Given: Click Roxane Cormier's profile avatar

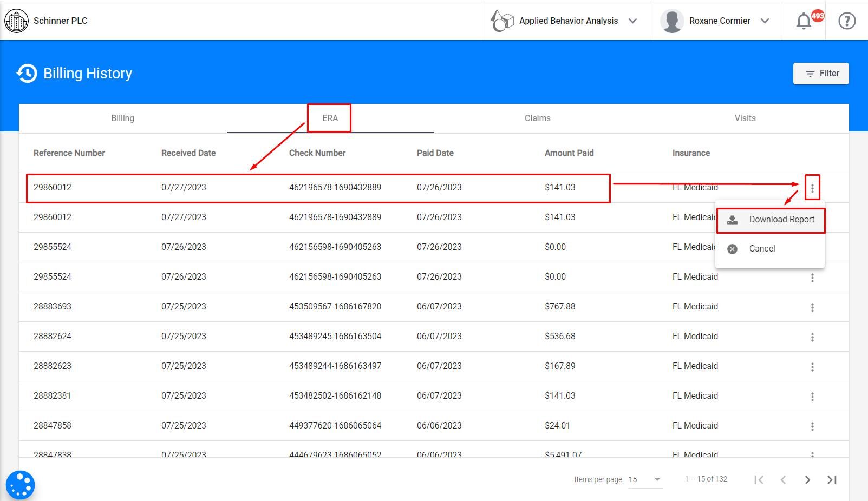Looking at the screenshot, I should 673,21.
